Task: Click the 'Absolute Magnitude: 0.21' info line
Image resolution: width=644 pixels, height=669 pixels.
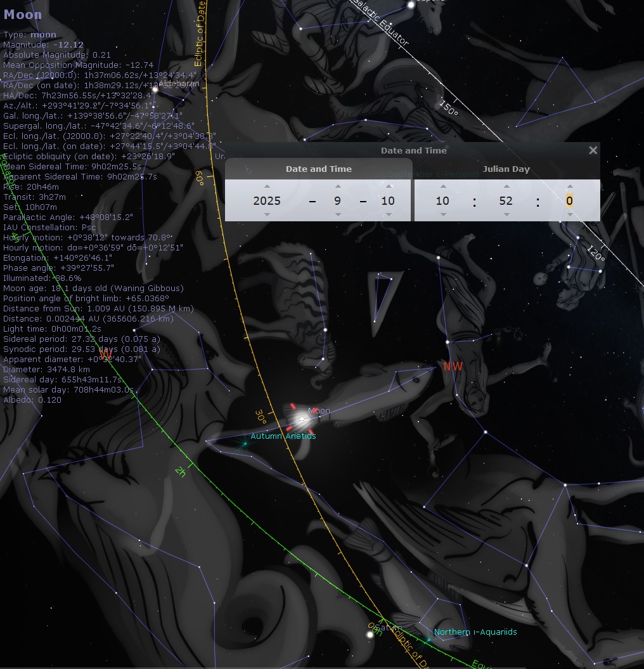Action: 57,55
